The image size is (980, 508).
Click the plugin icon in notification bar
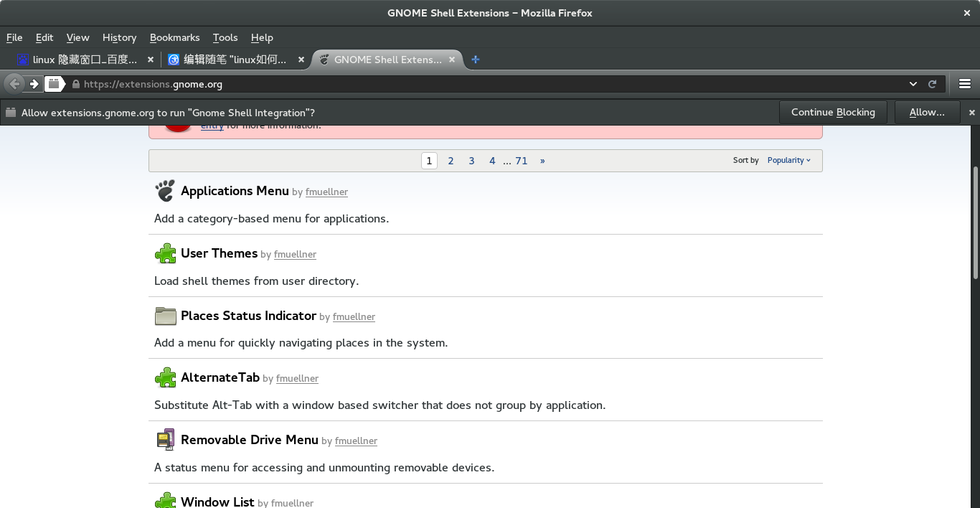coord(10,113)
